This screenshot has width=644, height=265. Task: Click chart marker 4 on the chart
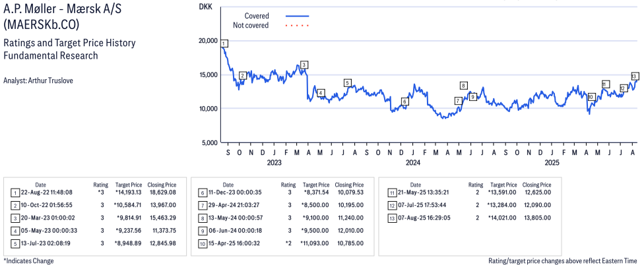click(x=321, y=93)
